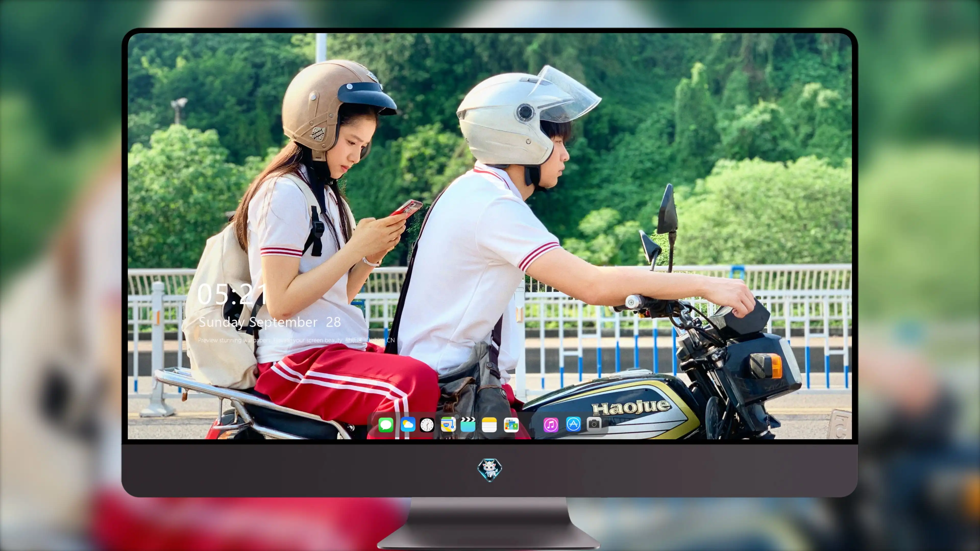The image size is (980, 551).
Task: Open the colorful photo collage dock icon
Action: point(511,425)
